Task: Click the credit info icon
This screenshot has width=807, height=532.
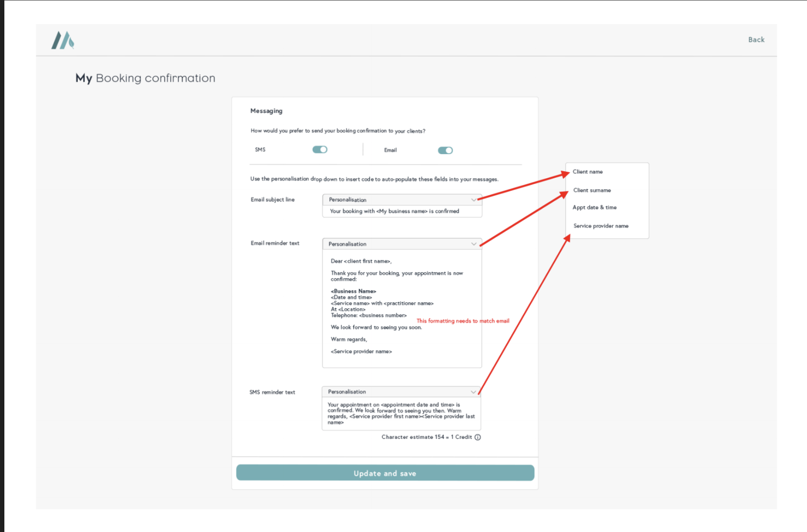Action: (x=478, y=437)
